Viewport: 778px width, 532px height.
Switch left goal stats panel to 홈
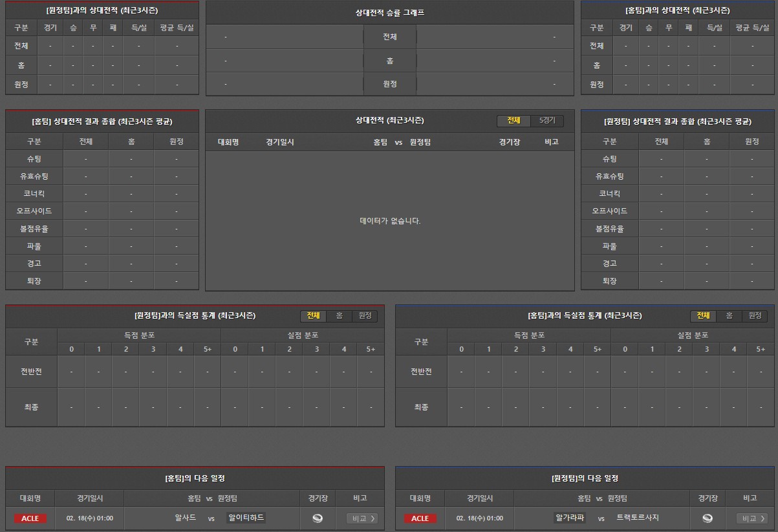(339, 316)
